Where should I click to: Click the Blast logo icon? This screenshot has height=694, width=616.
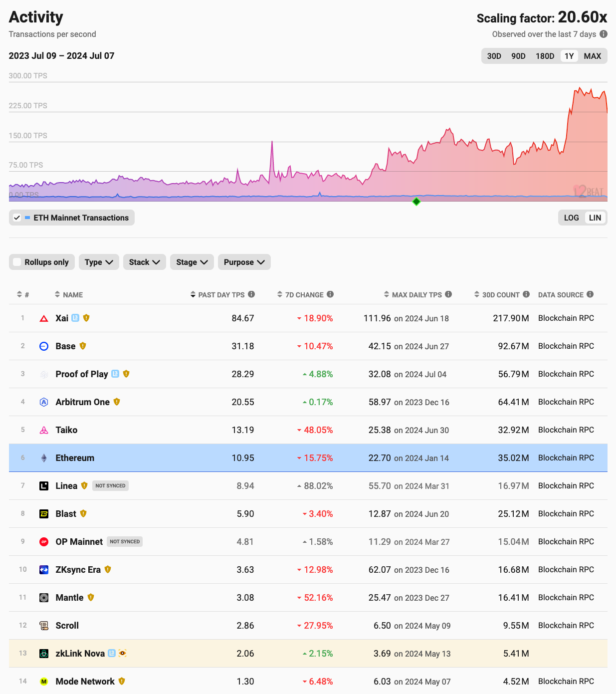pos(44,514)
